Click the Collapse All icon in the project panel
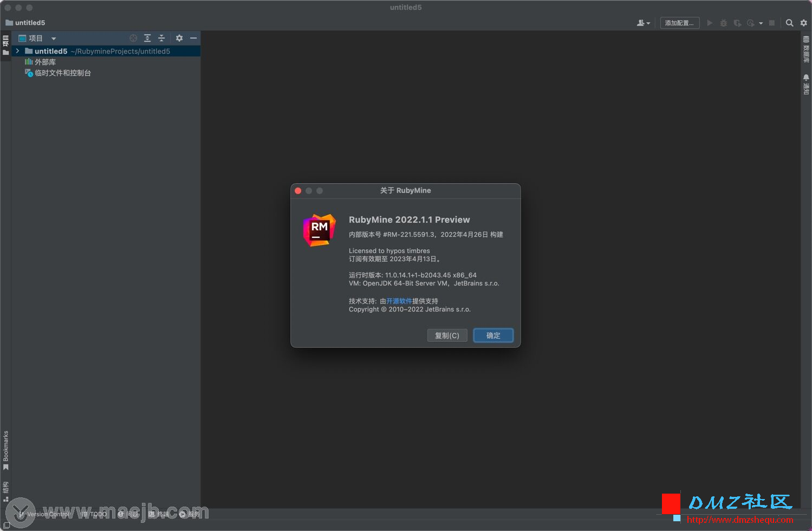 (x=161, y=38)
